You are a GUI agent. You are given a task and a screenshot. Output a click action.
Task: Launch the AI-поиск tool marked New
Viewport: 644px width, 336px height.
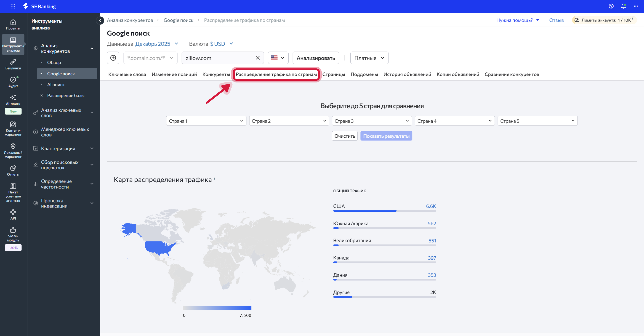coord(13,100)
